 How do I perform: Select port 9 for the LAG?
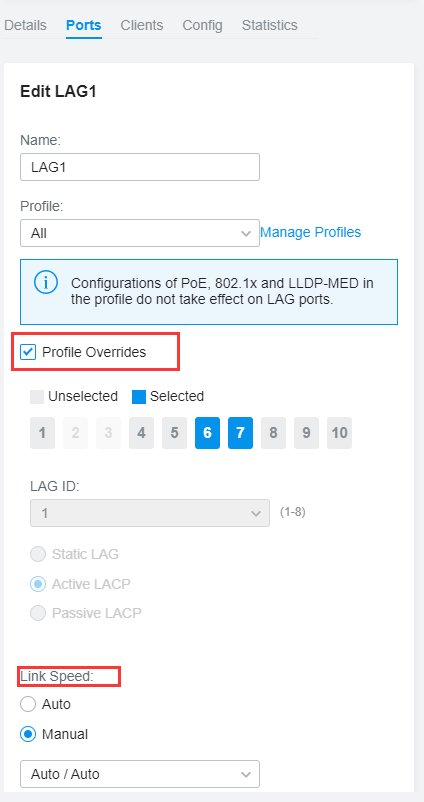[306, 433]
